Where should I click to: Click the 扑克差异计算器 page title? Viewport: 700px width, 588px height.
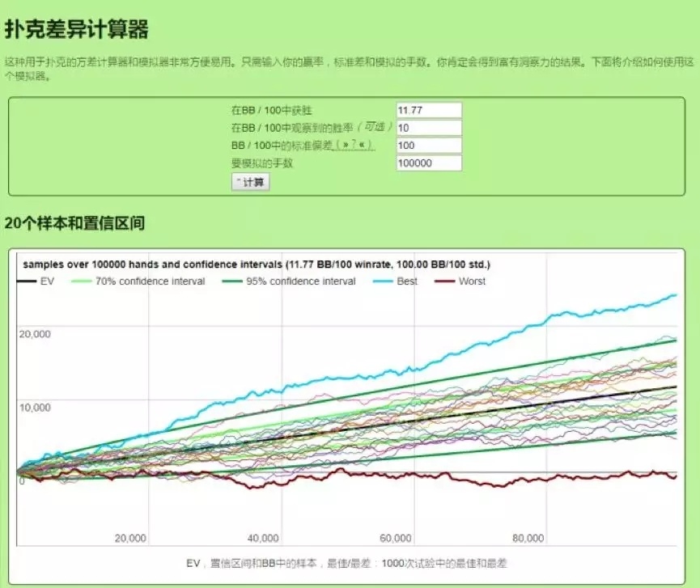tap(77, 30)
